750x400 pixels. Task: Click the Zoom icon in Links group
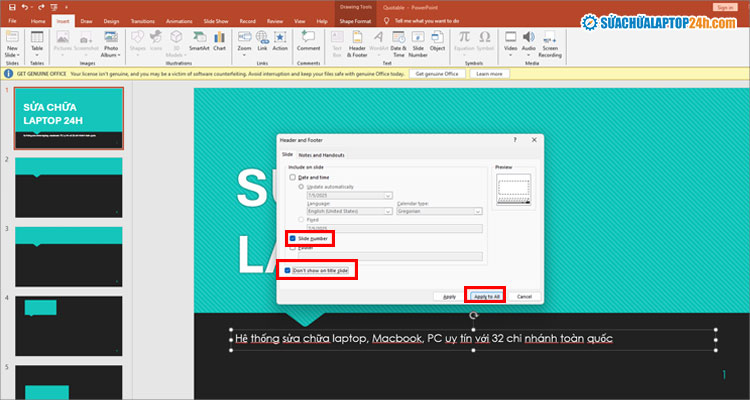244,37
